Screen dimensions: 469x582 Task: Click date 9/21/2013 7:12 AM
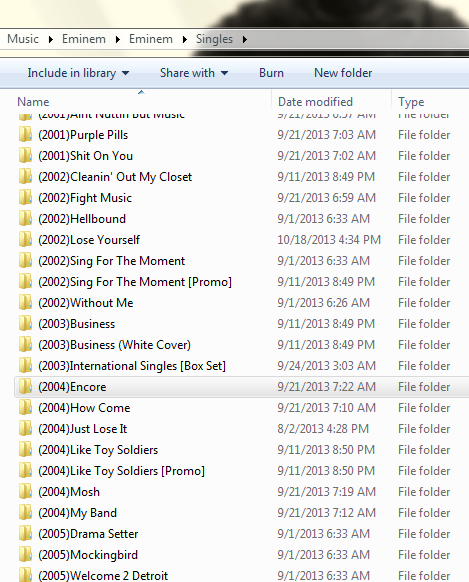[327, 513]
